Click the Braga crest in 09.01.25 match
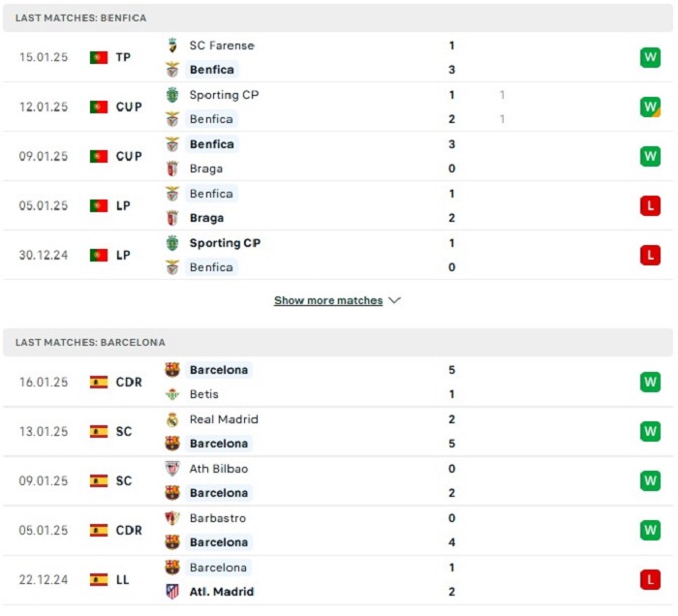The height and width of the screenshot is (616, 678). click(172, 169)
